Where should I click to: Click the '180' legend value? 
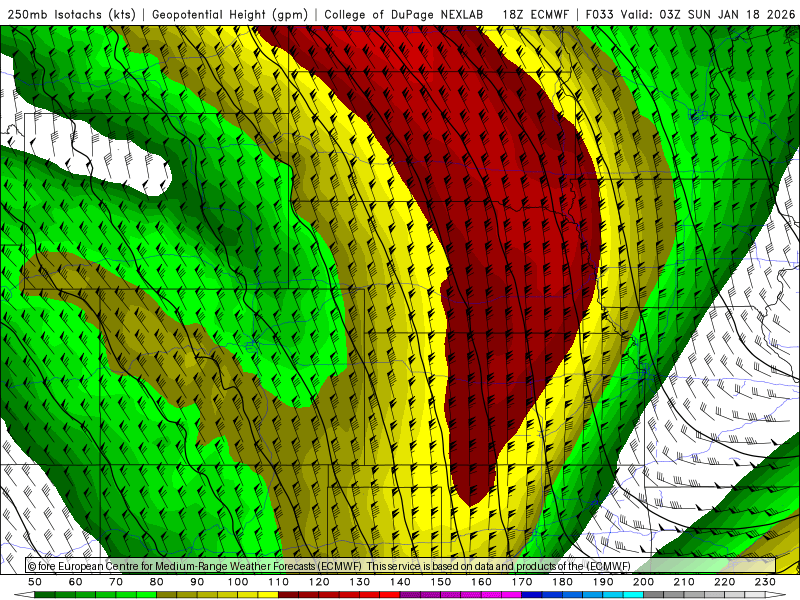(563, 582)
